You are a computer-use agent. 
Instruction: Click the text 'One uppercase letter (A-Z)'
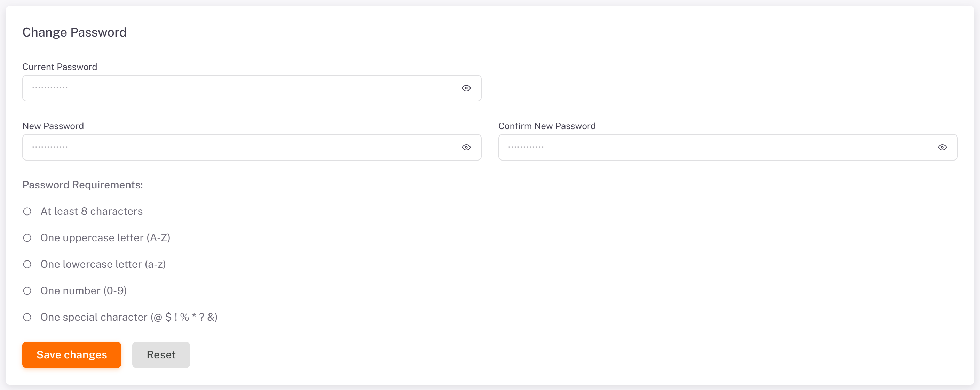coord(105,238)
